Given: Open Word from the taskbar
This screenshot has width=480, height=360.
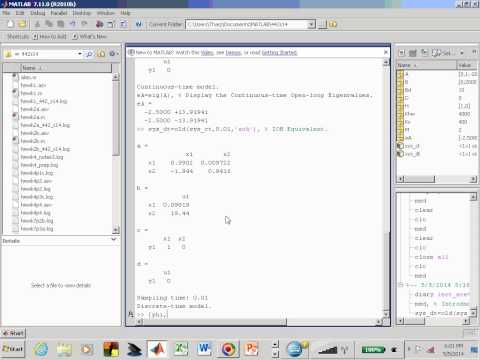Looking at the screenshot, I should coord(204,349).
